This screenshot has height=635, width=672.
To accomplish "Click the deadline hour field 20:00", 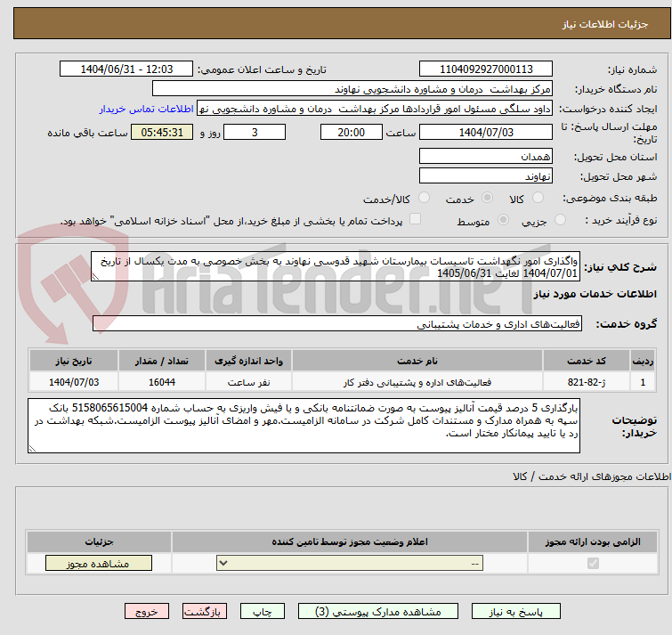I will [351, 132].
